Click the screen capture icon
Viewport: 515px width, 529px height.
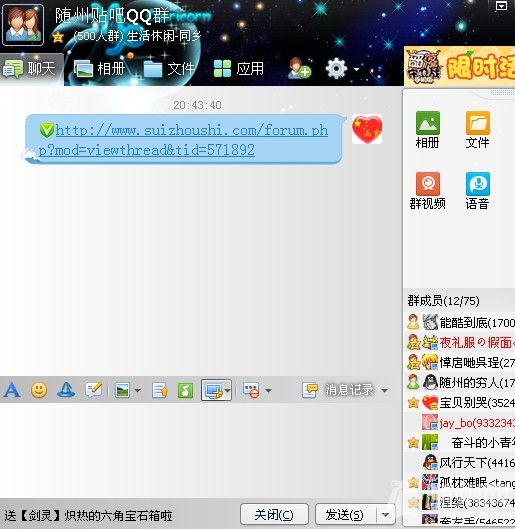coord(213,390)
